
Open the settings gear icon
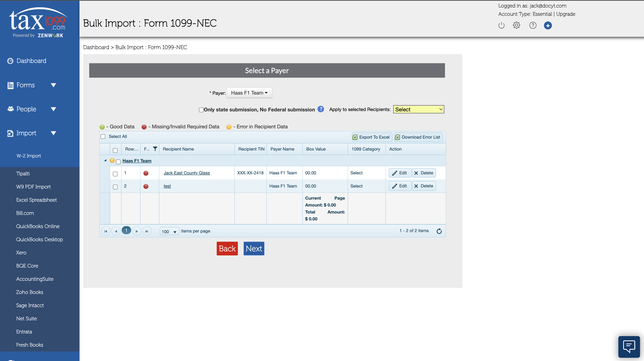click(x=516, y=25)
